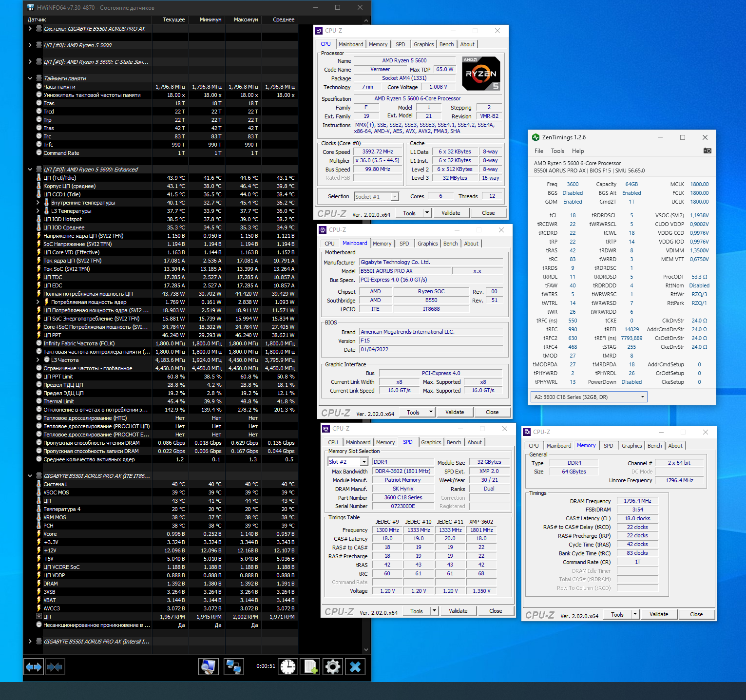The height and width of the screenshot is (700, 746).
Task: Take ZenTimings screenshot with the camera icon
Action: pos(708,151)
